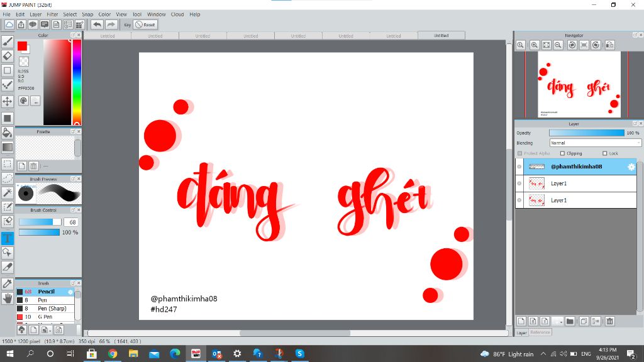Toggle visibility of middle Layer1
Image resolution: width=644 pixels, height=362 pixels.
(519, 184)
